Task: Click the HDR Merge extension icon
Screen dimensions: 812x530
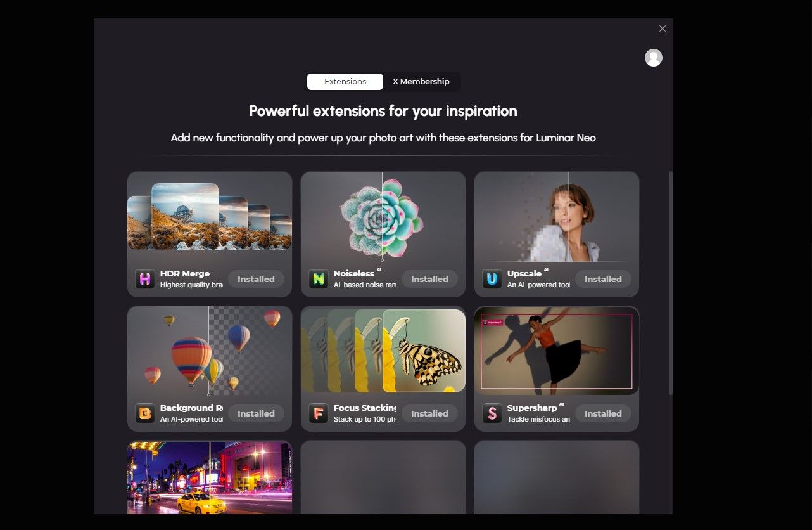Action: tap(145, 279)
